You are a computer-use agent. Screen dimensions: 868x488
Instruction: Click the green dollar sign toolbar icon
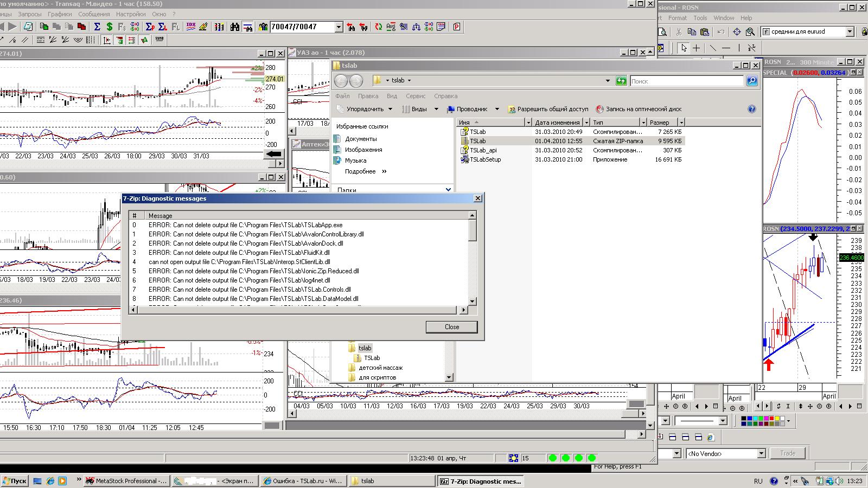coord(110,27)
